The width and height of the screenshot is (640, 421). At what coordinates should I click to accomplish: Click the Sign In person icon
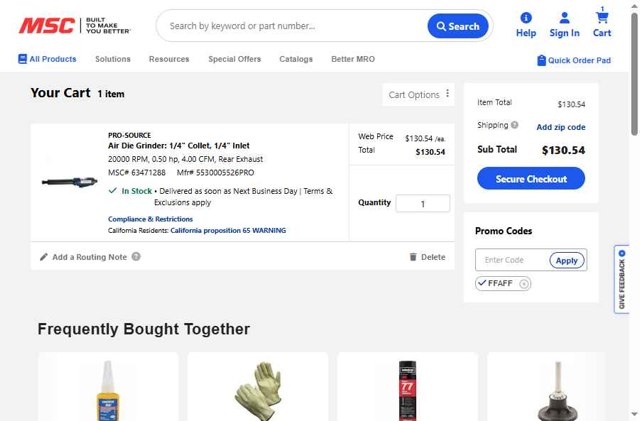pos(564,18)
